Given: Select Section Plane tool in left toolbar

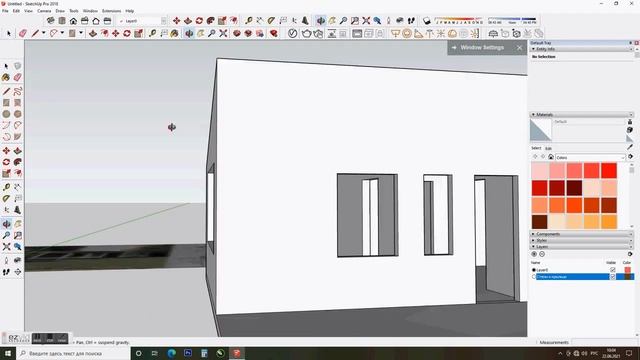Looking at the screenshot, I should 18,272.
